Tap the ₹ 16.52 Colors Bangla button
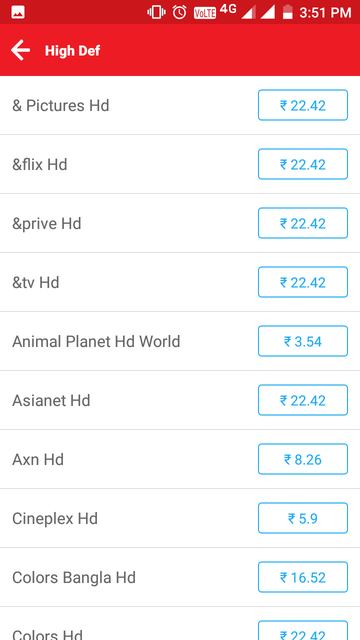Viewport: 360px width, 640px height. (x=303, y=577)
